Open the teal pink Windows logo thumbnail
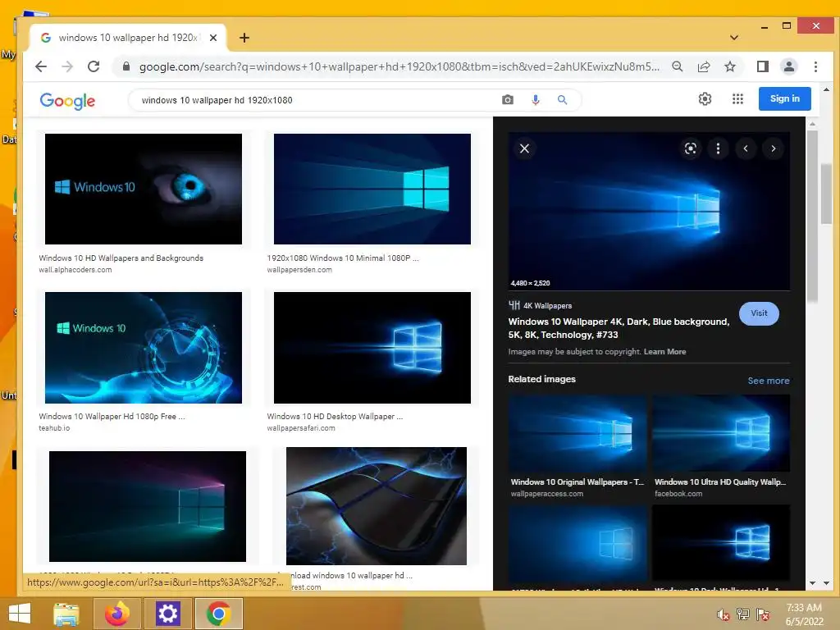Screen dimensions: 840x630 [x=148, y=506]
